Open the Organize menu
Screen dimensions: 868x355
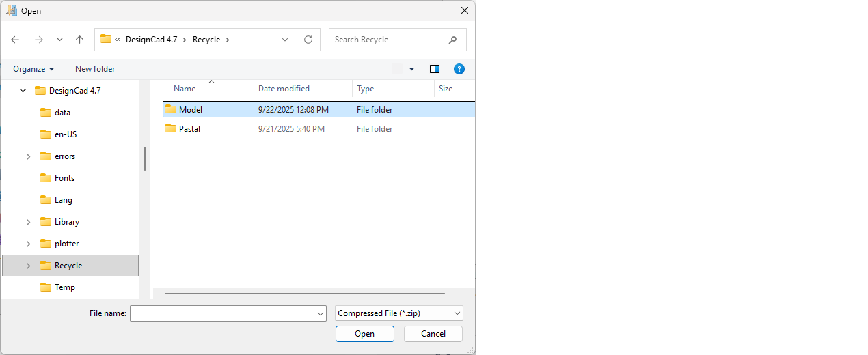(33, 69)
